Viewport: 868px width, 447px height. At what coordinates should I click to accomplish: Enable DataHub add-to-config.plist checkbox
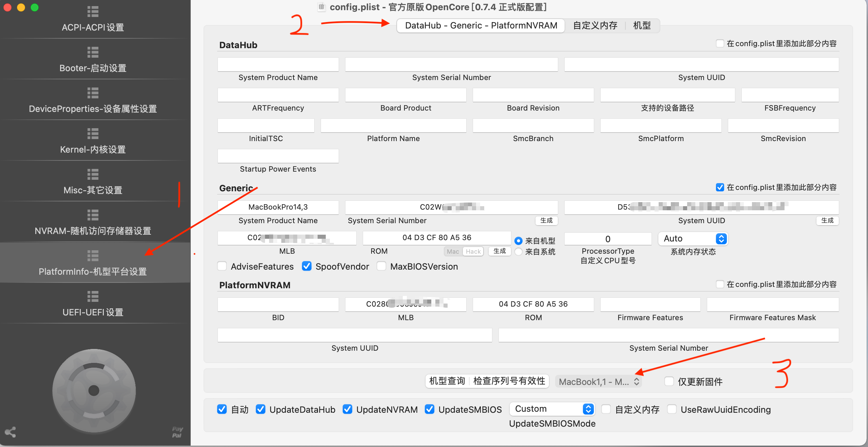tap(720, 43)
